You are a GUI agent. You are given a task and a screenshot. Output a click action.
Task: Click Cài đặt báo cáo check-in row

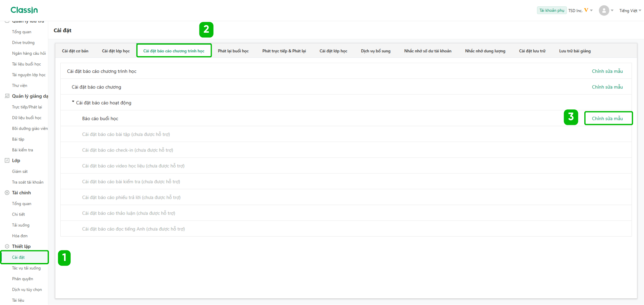(x=346, y=150)
